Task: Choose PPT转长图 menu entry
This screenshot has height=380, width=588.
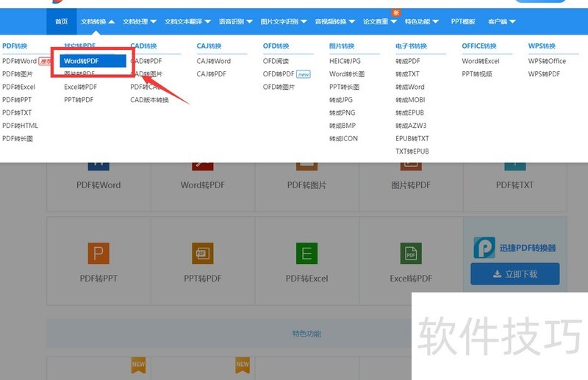Action: (344, 87)
